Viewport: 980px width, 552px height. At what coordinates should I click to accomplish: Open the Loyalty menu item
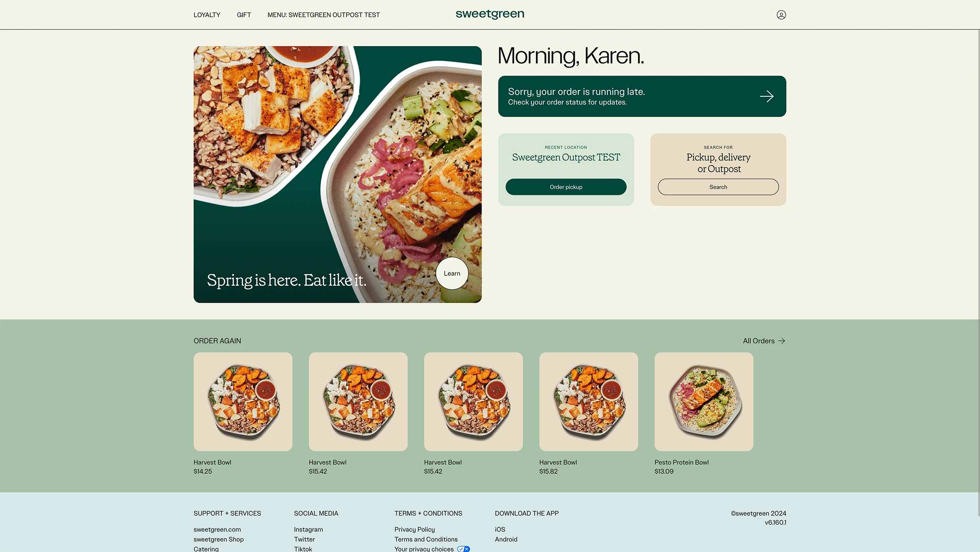click(207, 15)
